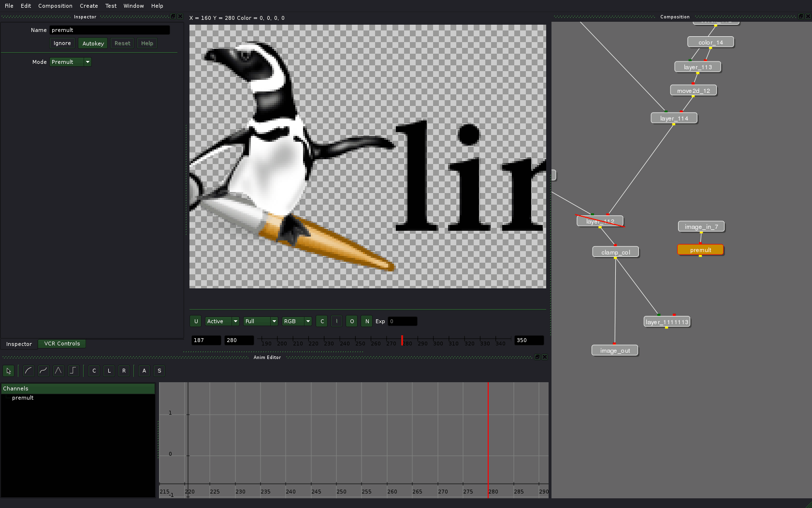The width and height of the screenshot is (812, 508).
Task: Click the red playhead on viewer timeline
Action: [x=402, y=340]
